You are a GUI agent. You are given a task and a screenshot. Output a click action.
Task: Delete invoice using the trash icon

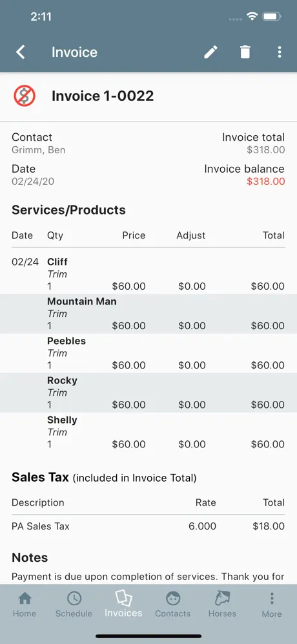pos(245,52)
